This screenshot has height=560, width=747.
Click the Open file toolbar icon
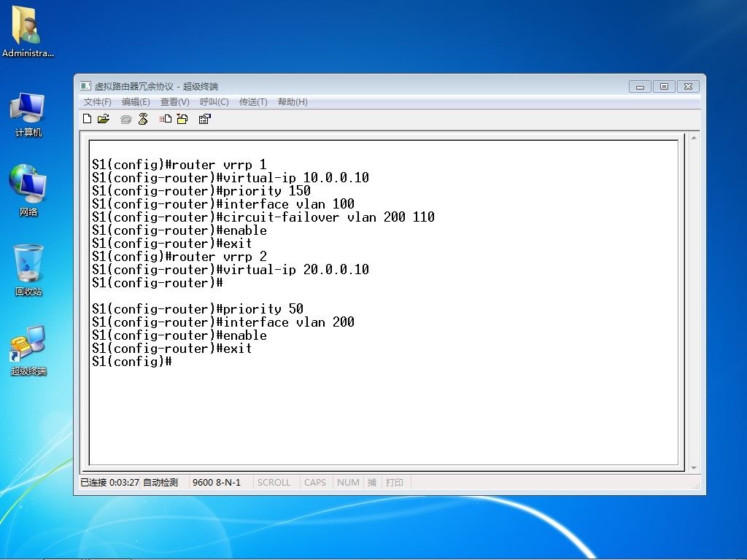[x=104, y=119]
